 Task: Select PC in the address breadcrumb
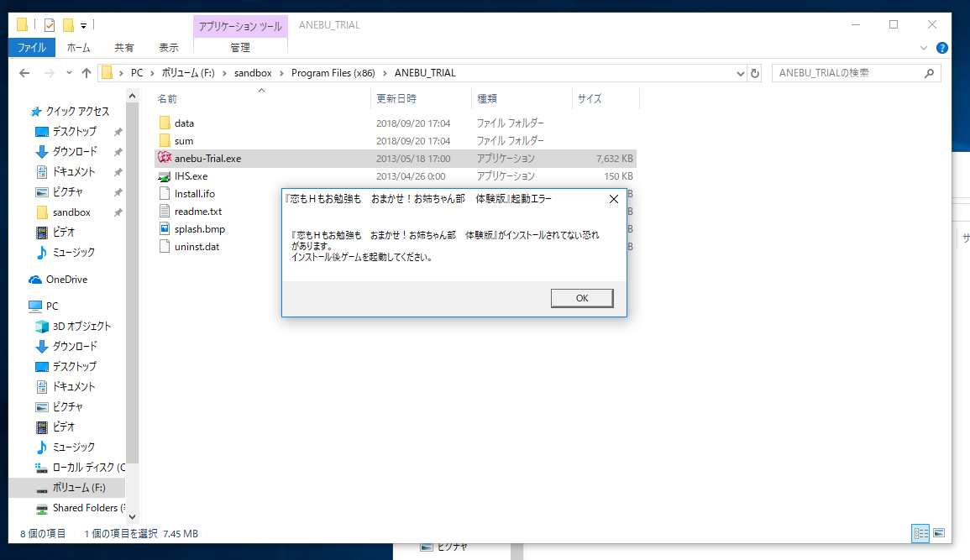137,73
